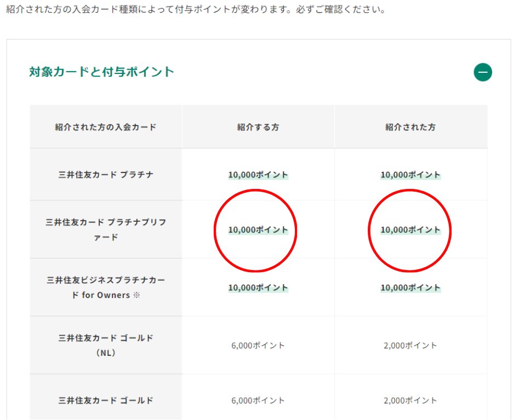Click 紹介された方 points for ビジネスプラチナ row
The width and height of the screenshot is (530, 420).
click(x=411, y=287)
